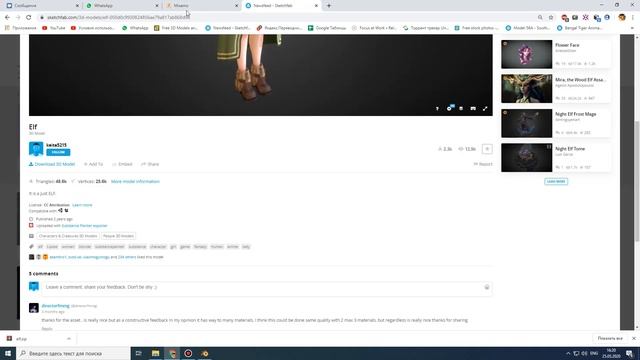The height and width of the screenshot is (360, 640).
Task: Switch to the WhatsApp browser tab
Action: [122, 6]
